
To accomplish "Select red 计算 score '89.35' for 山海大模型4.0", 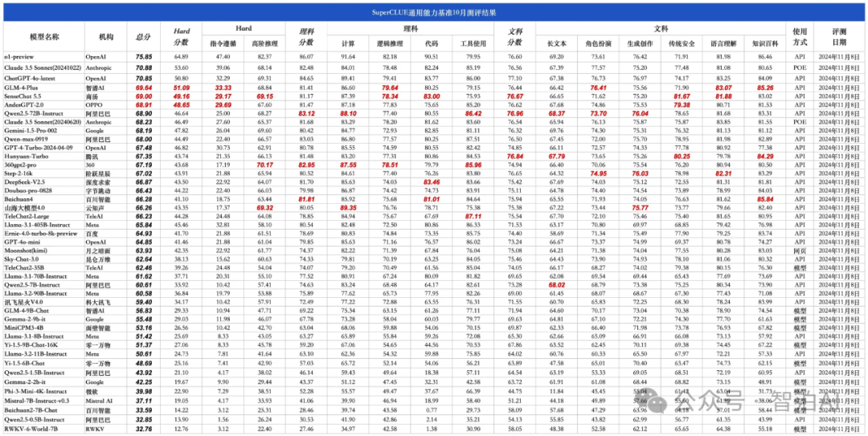I will [x=349, y=207].
